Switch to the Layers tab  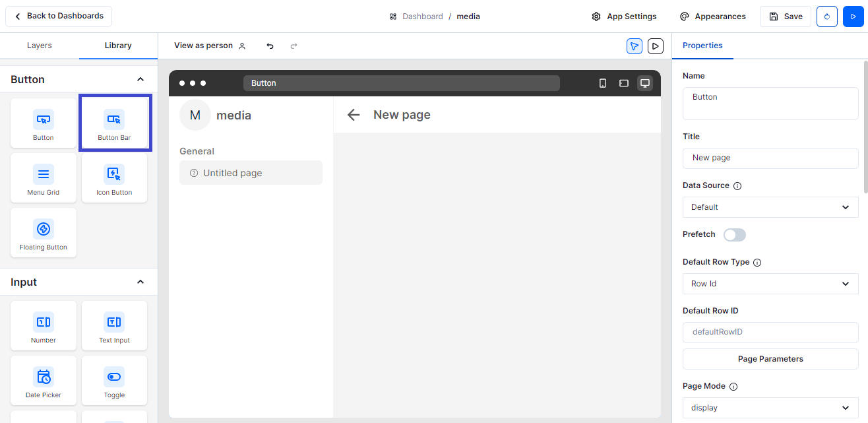coord(40,46)
